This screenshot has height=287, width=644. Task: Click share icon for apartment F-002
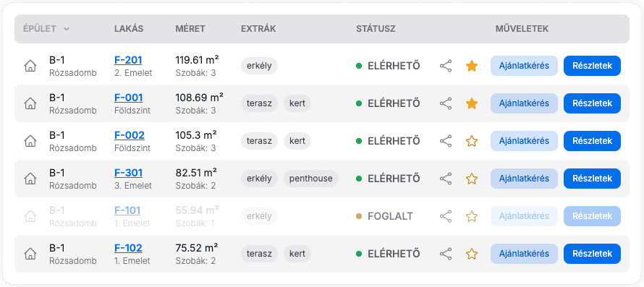click(x=446, y=141)
